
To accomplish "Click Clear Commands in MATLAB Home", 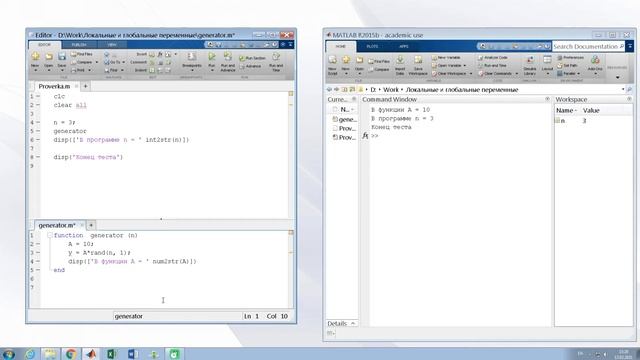I will [495, 73].
